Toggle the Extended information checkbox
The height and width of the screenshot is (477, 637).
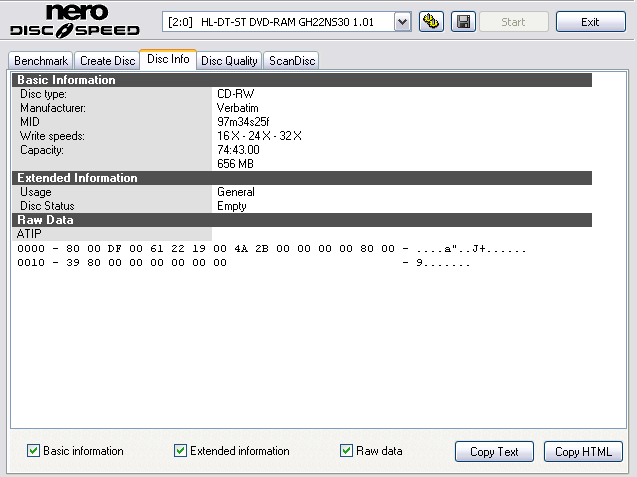[181, 451]
